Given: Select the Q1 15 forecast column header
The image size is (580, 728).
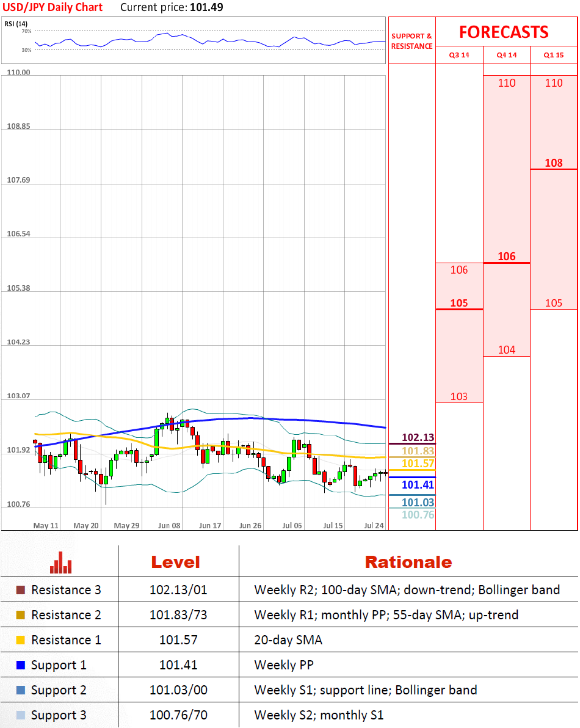Looking at the screenshot, I should click(x=554, y=55).
